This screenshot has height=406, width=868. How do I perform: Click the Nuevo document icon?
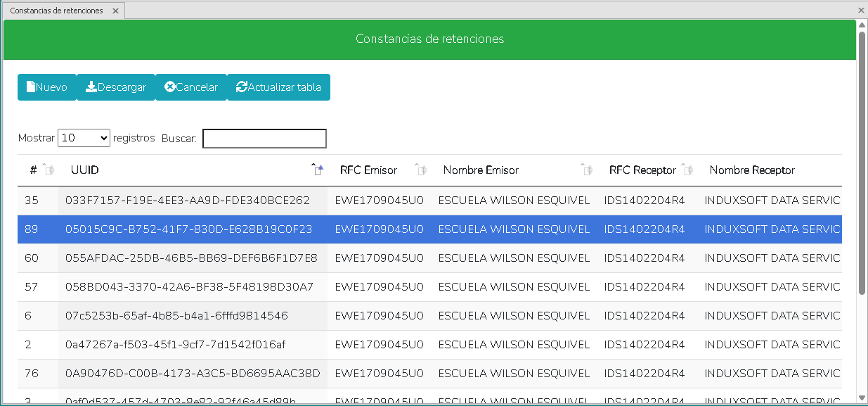(31, 87)
